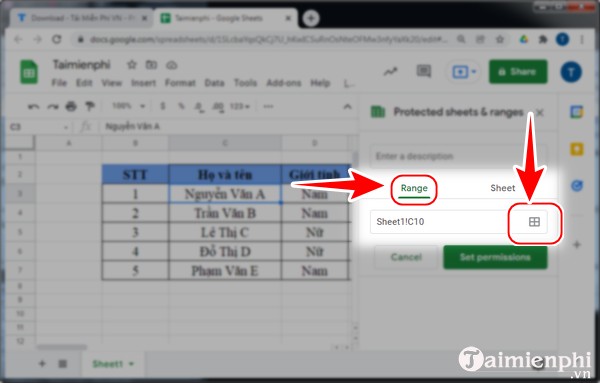Select the cell Nguyễn Văn A
The image size is (600, 383).
click(225, 194)
